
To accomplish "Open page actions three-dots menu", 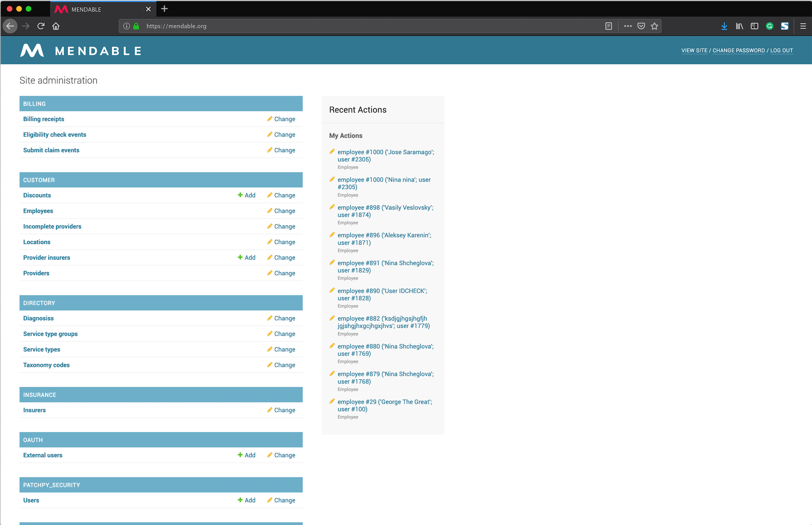I will pos(628,26).
